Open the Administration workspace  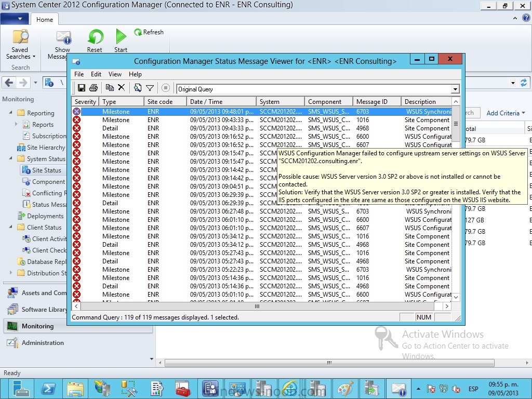(36, 343)
